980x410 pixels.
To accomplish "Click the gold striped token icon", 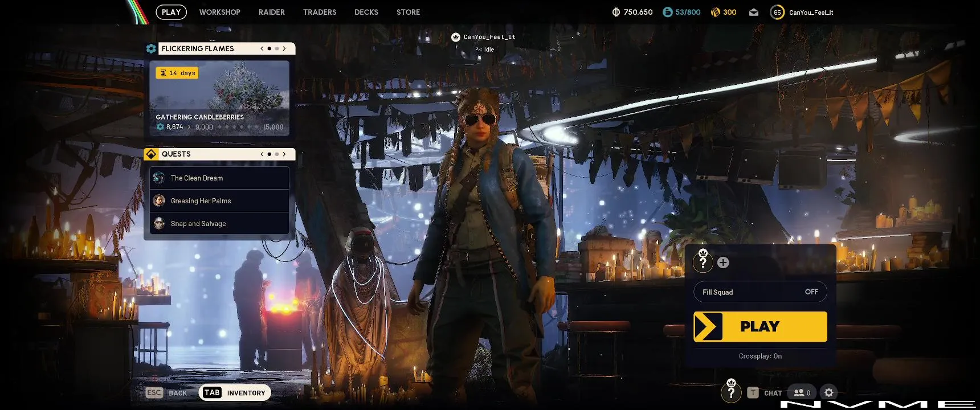I will 715,12.
